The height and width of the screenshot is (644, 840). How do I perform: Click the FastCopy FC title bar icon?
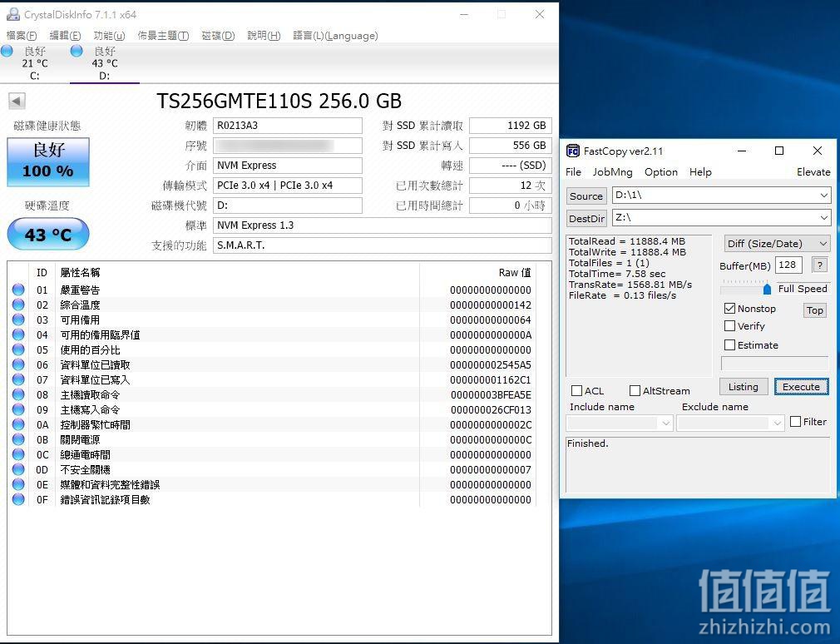(x=573, y=151)
